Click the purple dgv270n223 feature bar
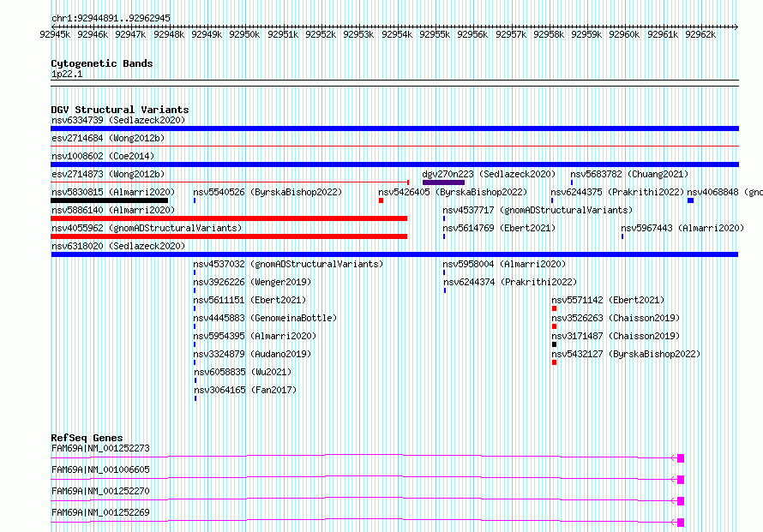 (443, 182)
